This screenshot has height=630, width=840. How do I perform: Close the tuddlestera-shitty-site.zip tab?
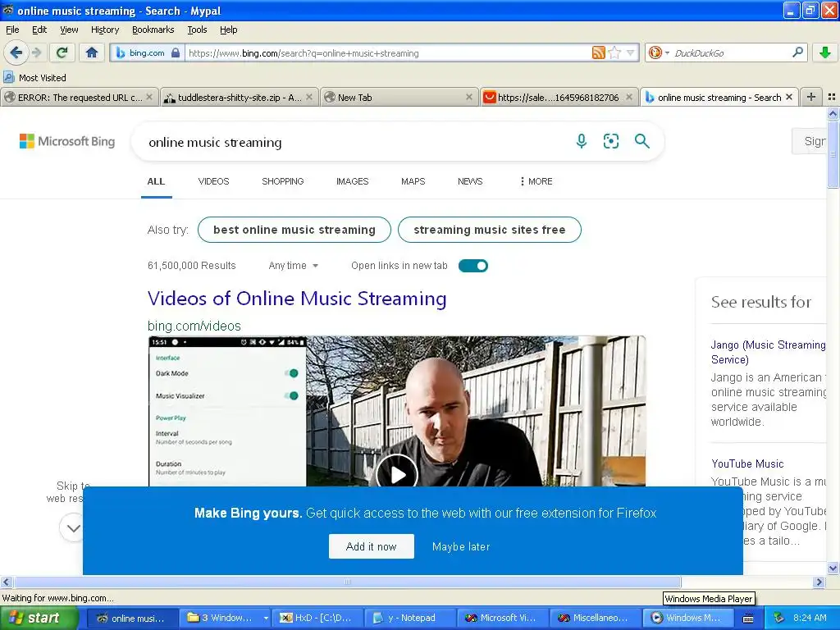[x=309, y=97]
